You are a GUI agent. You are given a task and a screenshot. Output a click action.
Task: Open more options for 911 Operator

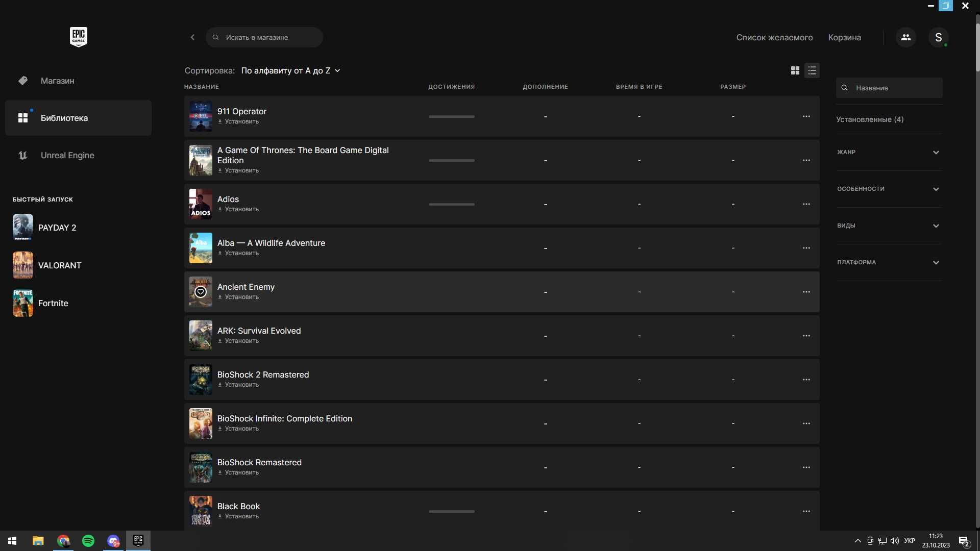[806, 116]
